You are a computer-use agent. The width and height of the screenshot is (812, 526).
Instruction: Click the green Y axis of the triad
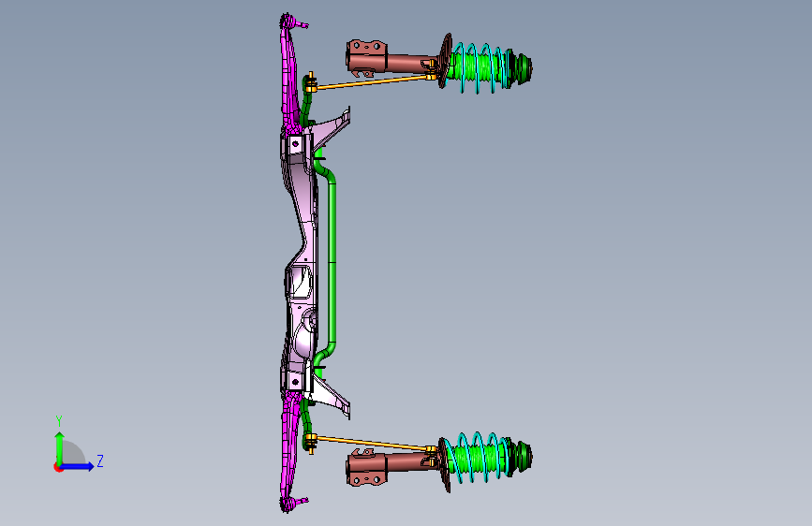click(x=60, y=448)
